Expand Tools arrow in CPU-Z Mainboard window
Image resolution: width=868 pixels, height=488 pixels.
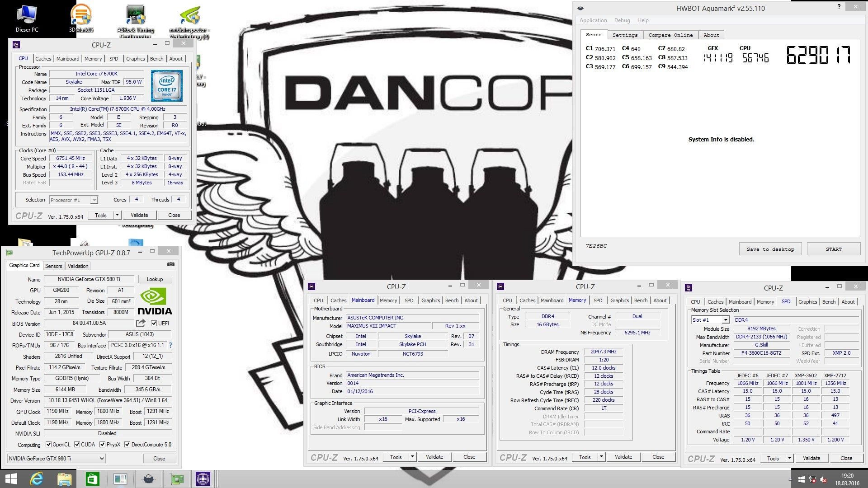[412, 457]
